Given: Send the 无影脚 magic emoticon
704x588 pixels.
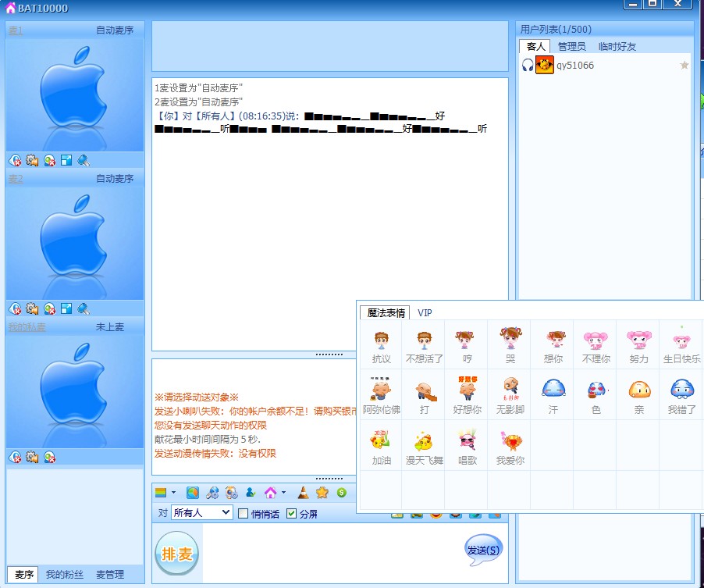Looking at the screenshot, I should point(510,395).
